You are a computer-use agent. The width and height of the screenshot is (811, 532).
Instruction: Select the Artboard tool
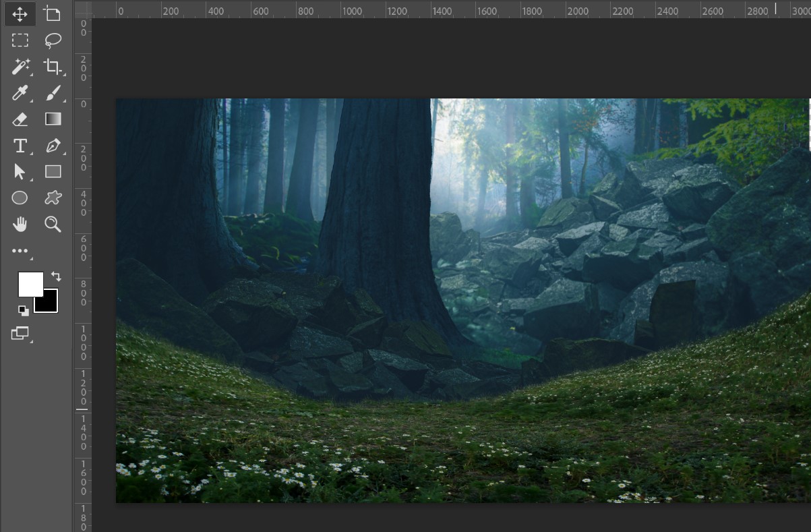coord(52,14)
